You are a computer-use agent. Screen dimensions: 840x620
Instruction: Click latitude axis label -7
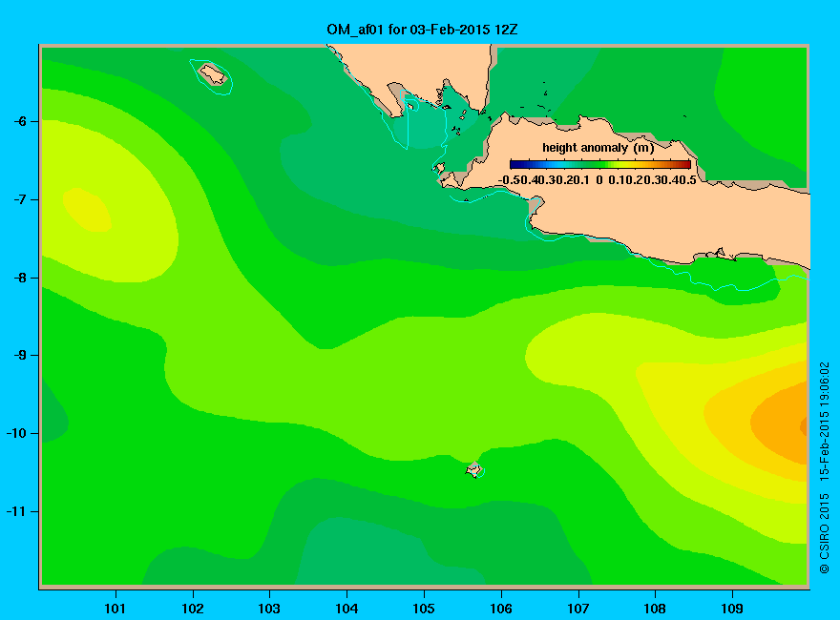(x=20, y=199)
